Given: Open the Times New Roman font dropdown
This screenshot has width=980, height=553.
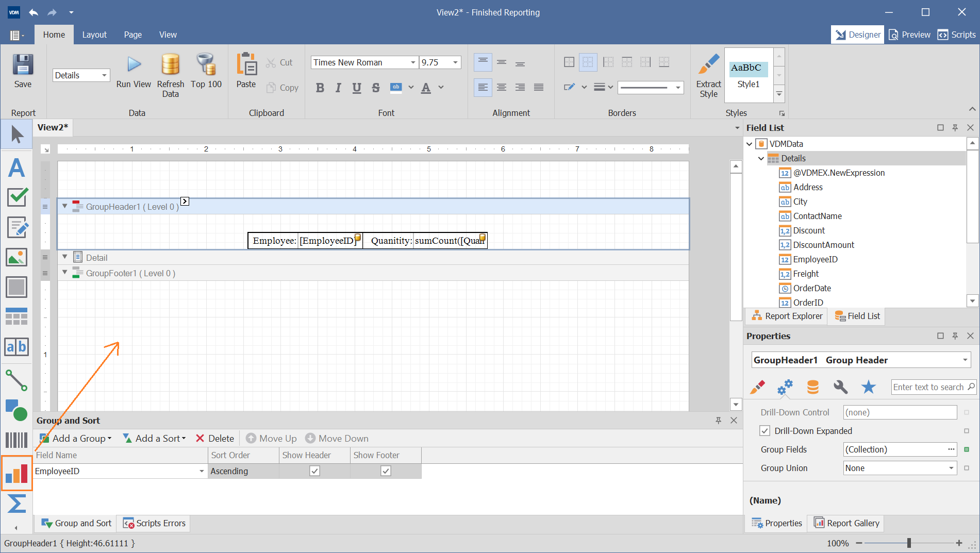Looking at the screenshot, I should (413, 62).
